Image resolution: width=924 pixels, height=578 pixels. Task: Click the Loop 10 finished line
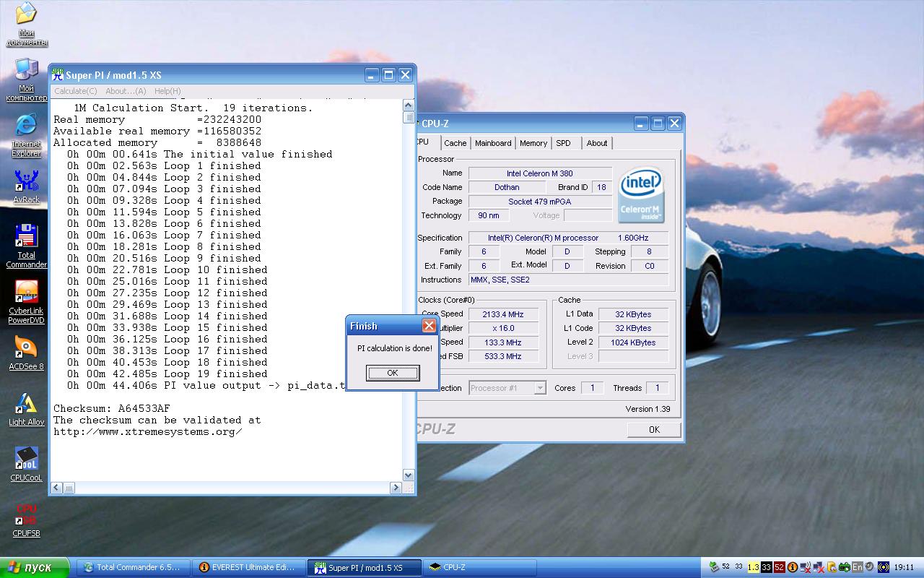click(167, 269)
